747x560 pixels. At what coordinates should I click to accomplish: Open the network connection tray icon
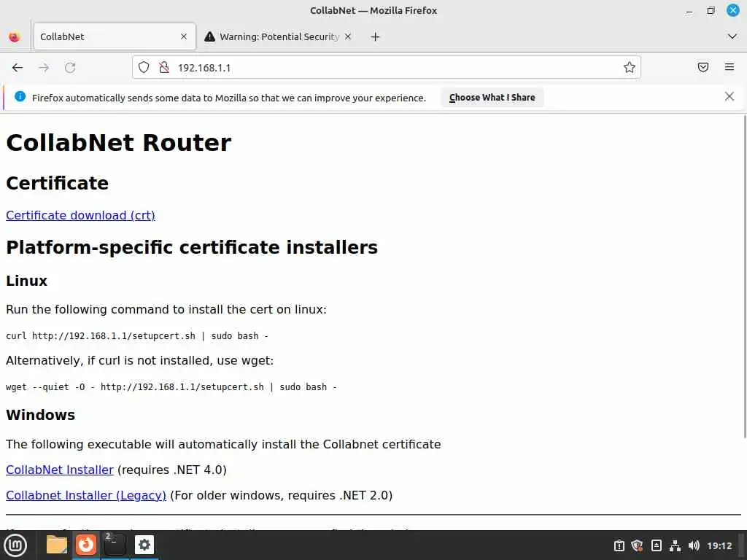coord(675,545)
